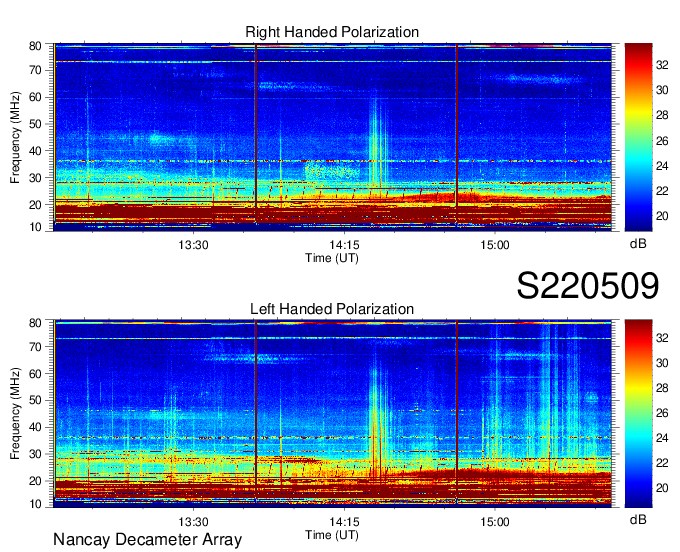Image resolution: width=680 pixels, height=552 pixels.
Task: Click the "80" frequency tick on the Right Handed plot
Action: [x=36, y=46]
